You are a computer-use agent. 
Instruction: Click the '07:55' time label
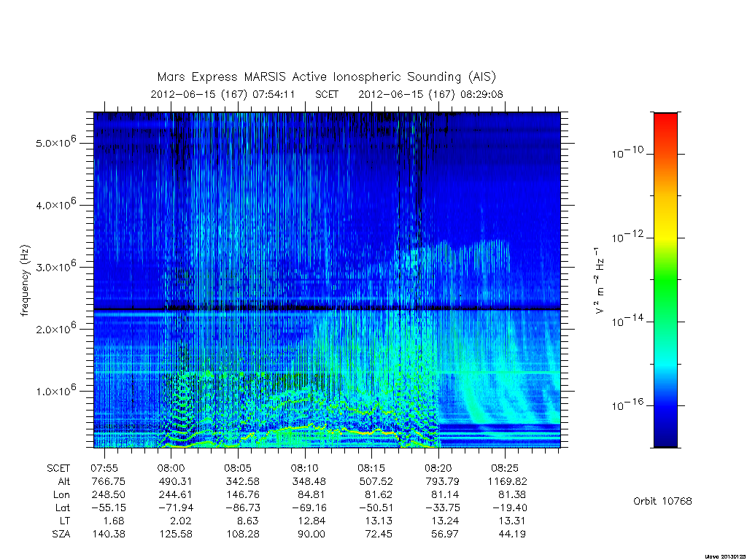[x=104, y=469]
